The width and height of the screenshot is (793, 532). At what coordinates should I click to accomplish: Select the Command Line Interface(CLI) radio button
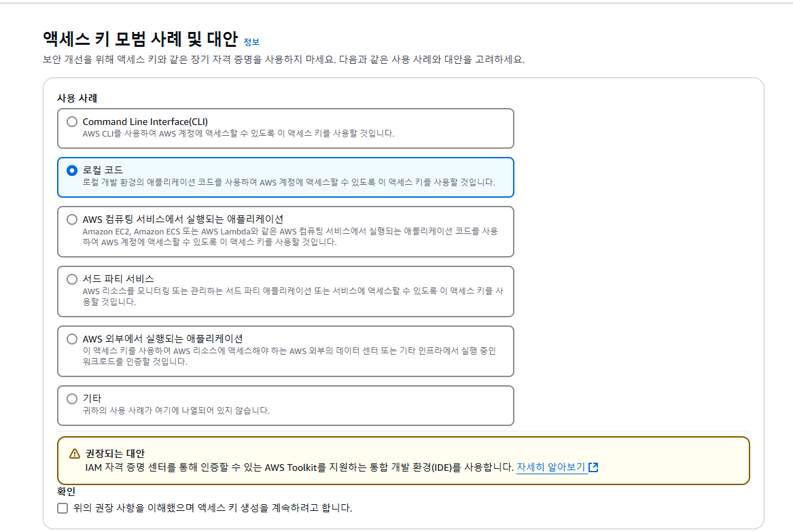71,121
